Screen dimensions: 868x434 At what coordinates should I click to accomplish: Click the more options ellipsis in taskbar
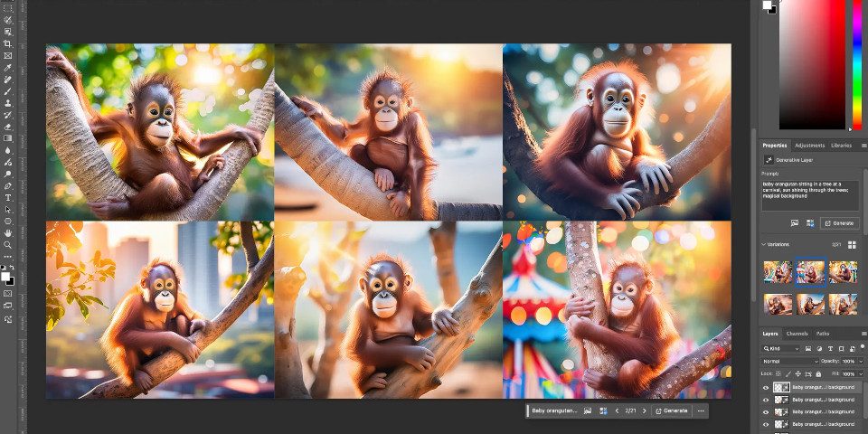click(x=700, y=410)
